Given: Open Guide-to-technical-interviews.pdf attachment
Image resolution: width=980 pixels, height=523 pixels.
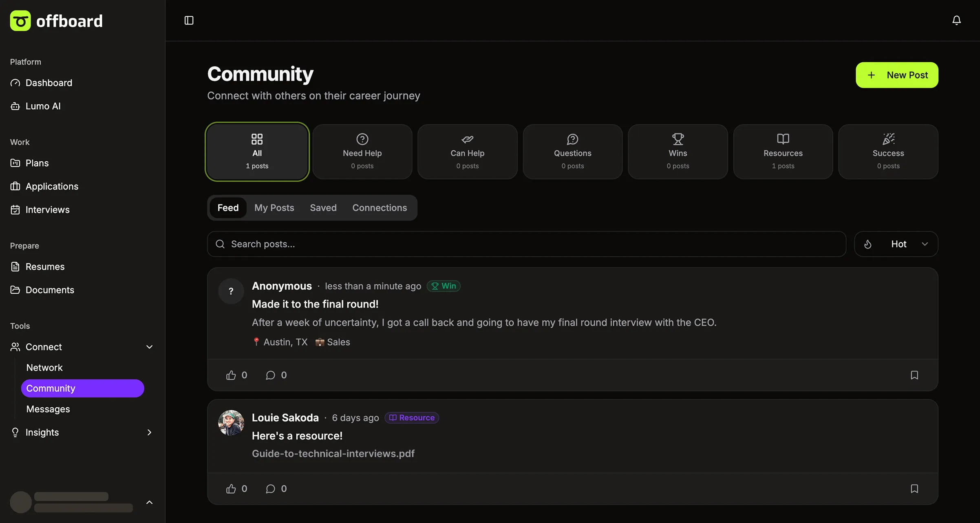Looking at the screenshot, I should coord(333,454).
